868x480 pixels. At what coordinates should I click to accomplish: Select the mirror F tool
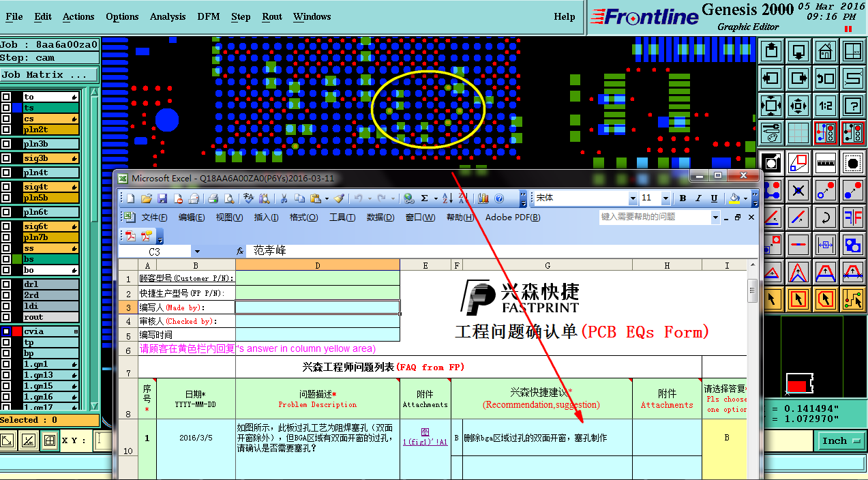tap(853, 217)
